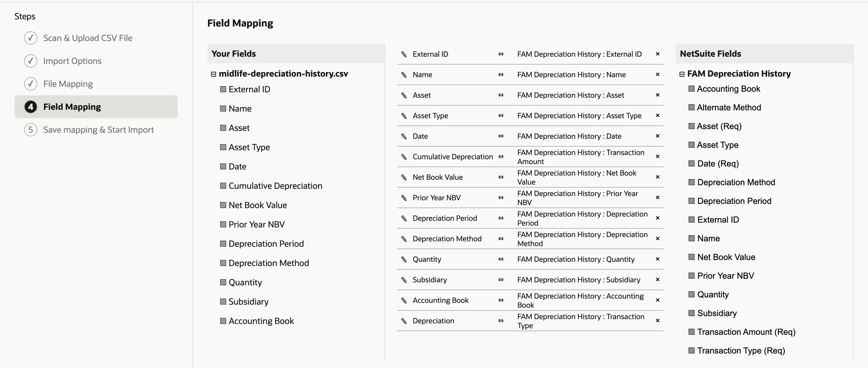Select Accounting Book in Your Fields

261,321
